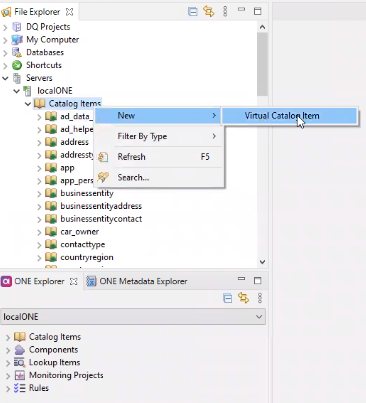This screenshot has width=366, height=403.
Task: Click the green Shortcuts icon
Action: tap(17, 65)
